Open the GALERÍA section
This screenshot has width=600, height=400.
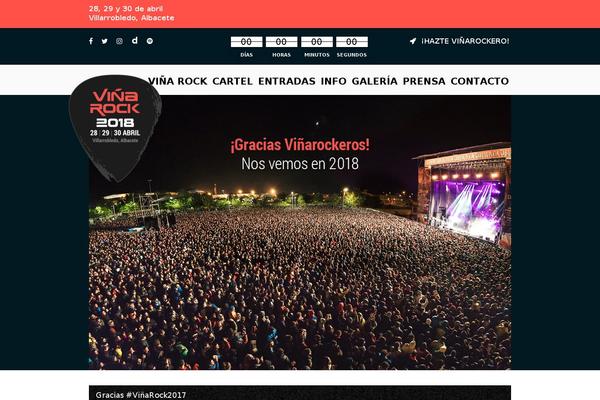pos(374,81)
